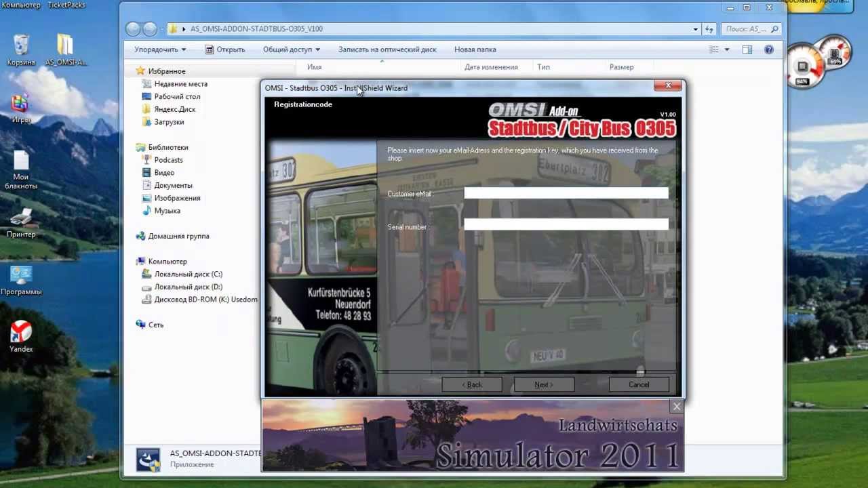
Task: Click the Explorer address bar refresh button
Action: (710, 29)
